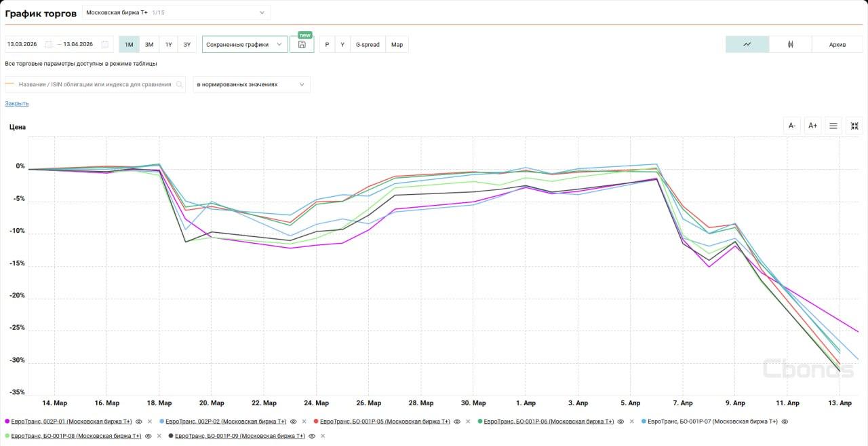The image size is (868, 446).
Task: Toggle visibility of ЕвроТранс БО-001Р-05 series
Action: (x=457, y=422)
